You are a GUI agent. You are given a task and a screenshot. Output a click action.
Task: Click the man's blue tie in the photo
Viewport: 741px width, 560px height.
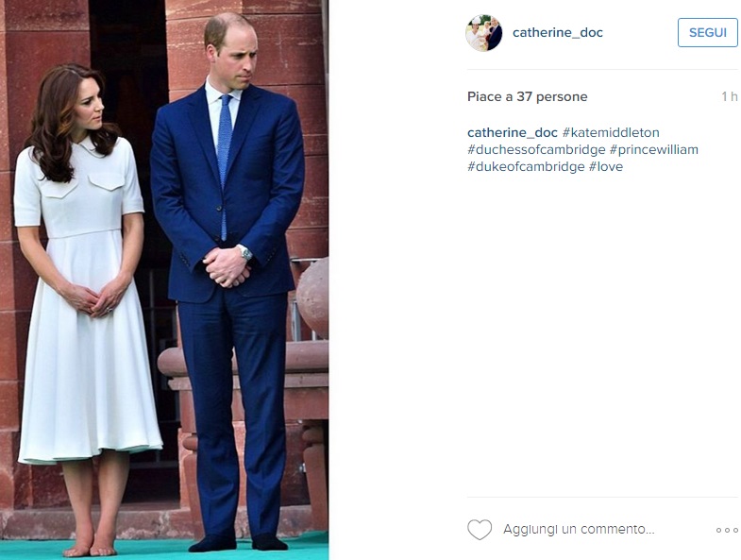(225, 165)
